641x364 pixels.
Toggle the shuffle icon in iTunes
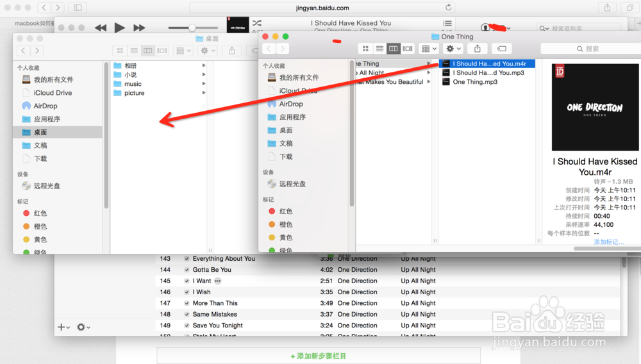click(257, 23)
